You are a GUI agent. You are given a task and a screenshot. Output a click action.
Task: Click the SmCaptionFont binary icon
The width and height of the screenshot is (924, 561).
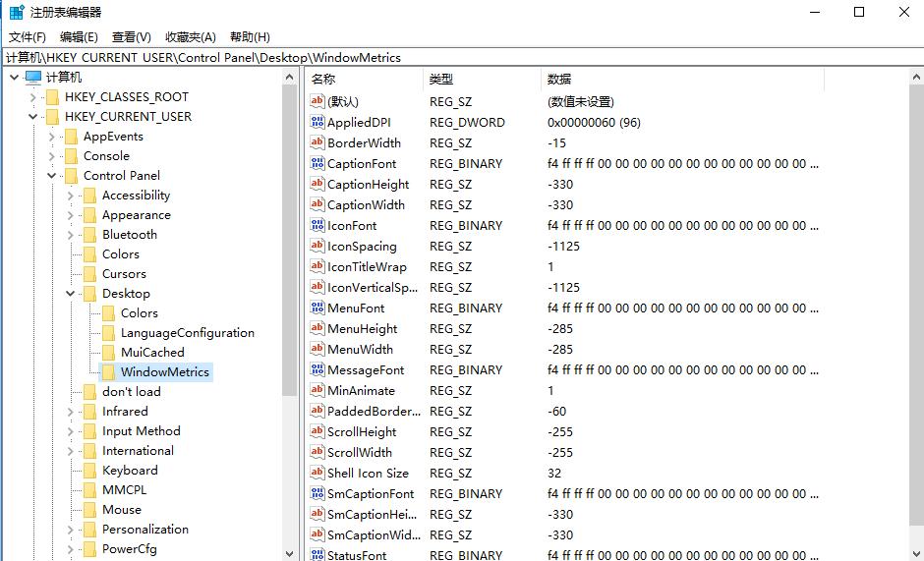pos(318,493)
